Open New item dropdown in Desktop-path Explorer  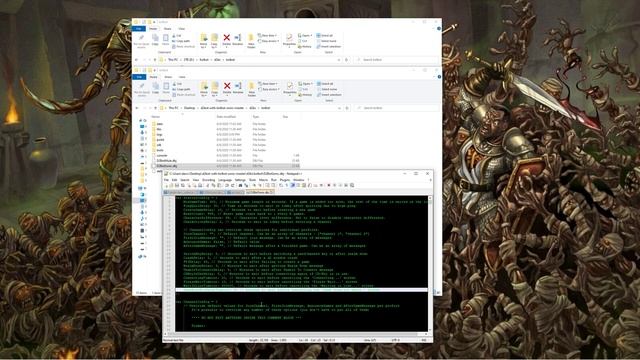click(x=269, y=84)
